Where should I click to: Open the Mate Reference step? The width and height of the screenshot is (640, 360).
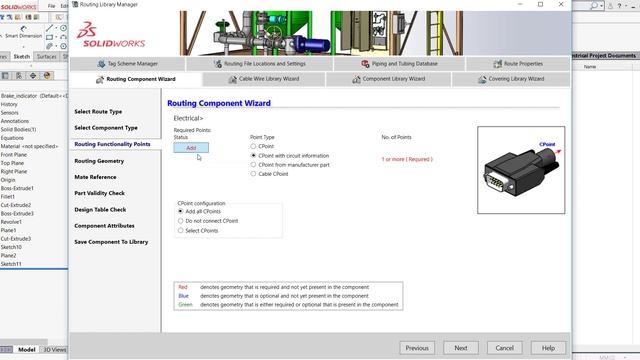pos(95,177)
